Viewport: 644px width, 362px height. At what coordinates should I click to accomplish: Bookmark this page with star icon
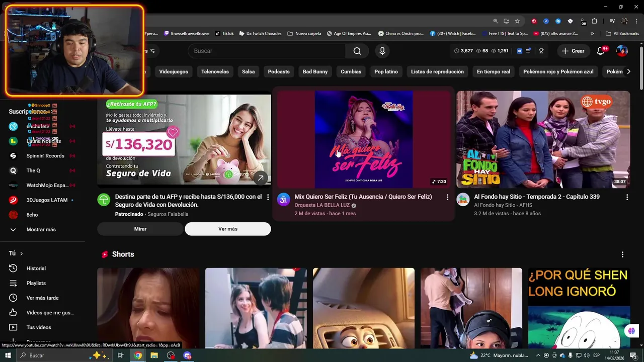tap(517, 21)
